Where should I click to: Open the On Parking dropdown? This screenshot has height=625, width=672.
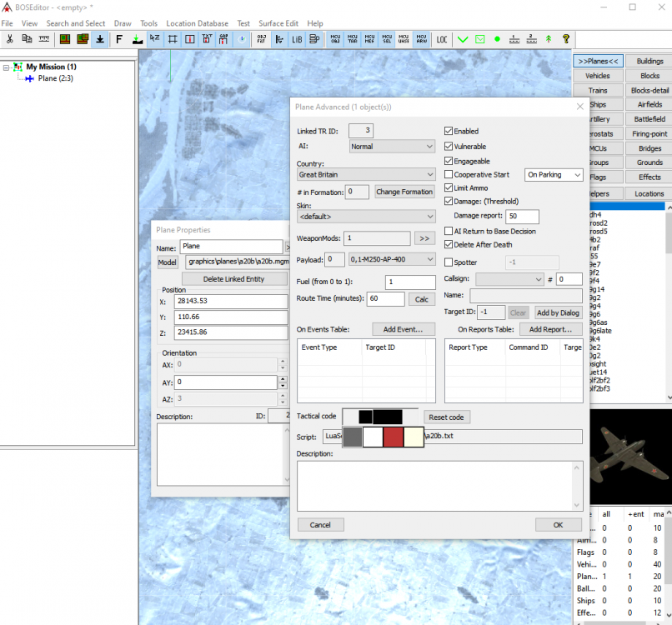[x=554, y=175]
